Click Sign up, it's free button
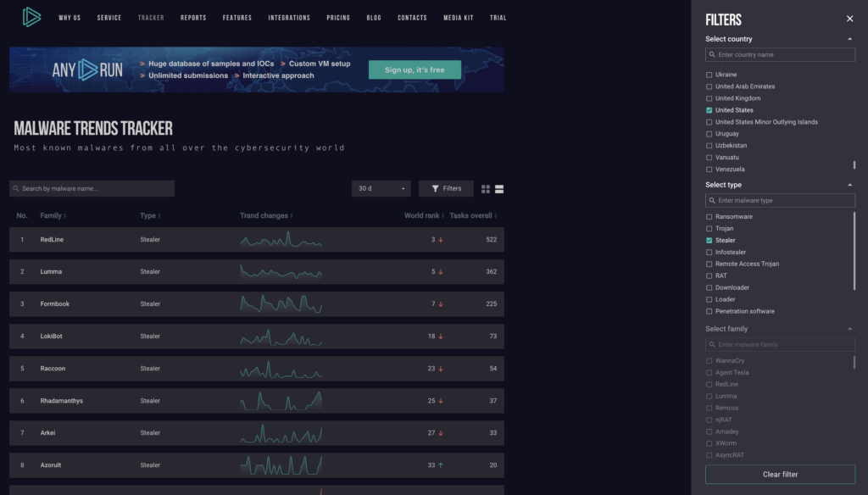The image size is (868, 495). point(415,70)
